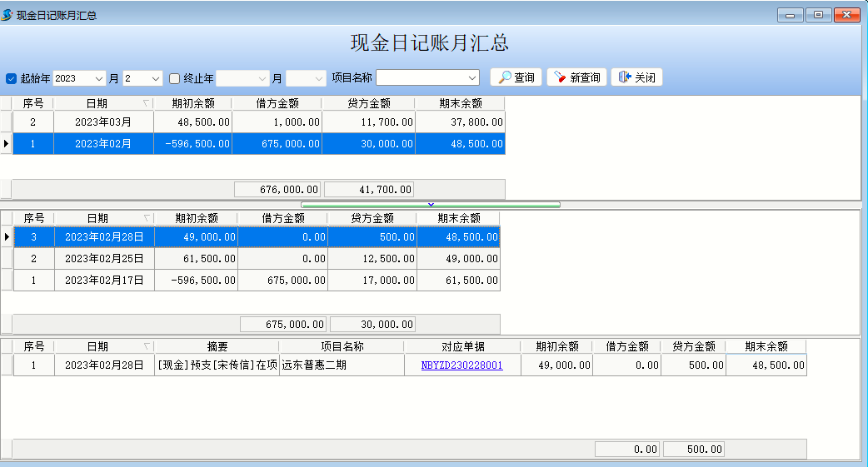Sort detail table by 日期 column header

tap(103, 346)
